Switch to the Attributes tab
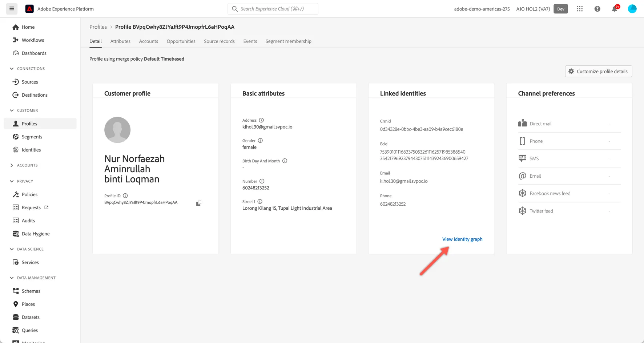Viewport: 644px width, 343px height. point(120,41)
